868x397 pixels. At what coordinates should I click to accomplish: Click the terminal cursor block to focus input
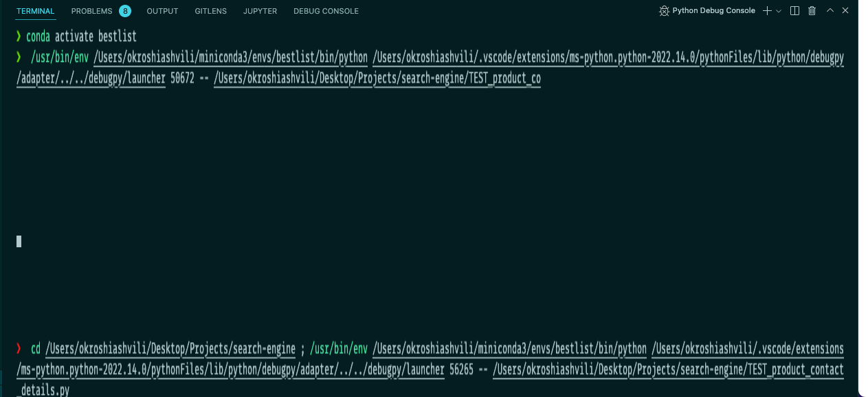coord(19,241)
